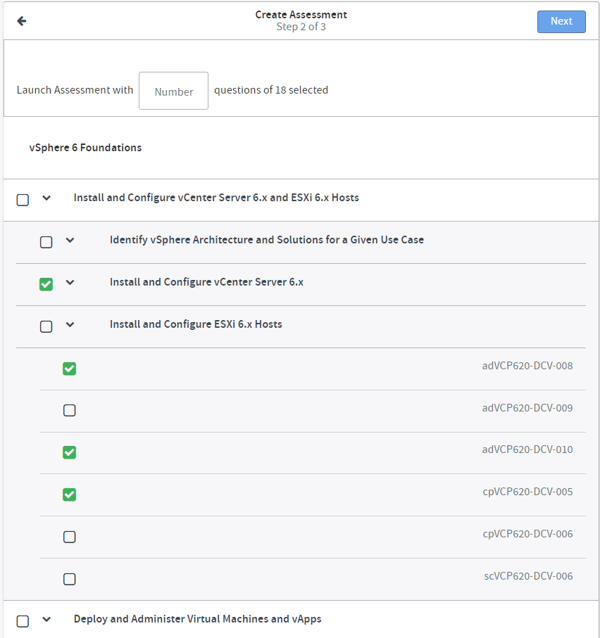Viewport: 600px width, 638px height.
Task: Collapse Install and Configure ESXi 6.x Hosts chevron
Action: (70, 324)
